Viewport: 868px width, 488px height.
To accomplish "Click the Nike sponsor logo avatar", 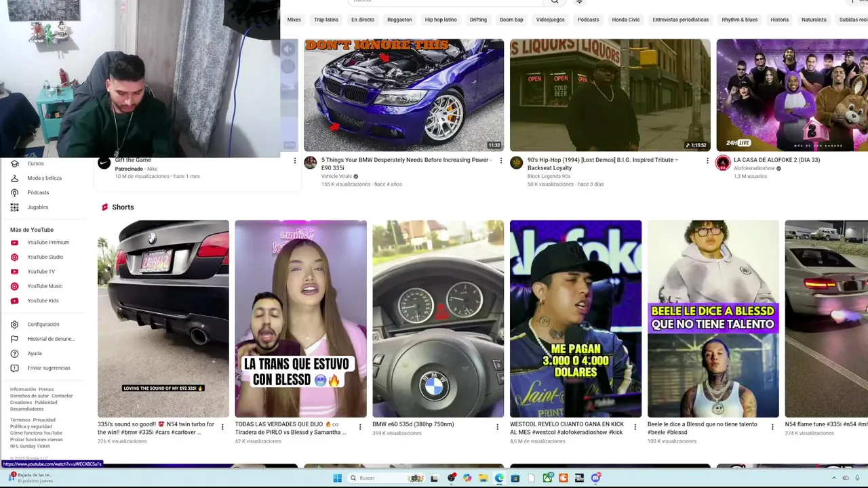I will (x=104, y=163).
